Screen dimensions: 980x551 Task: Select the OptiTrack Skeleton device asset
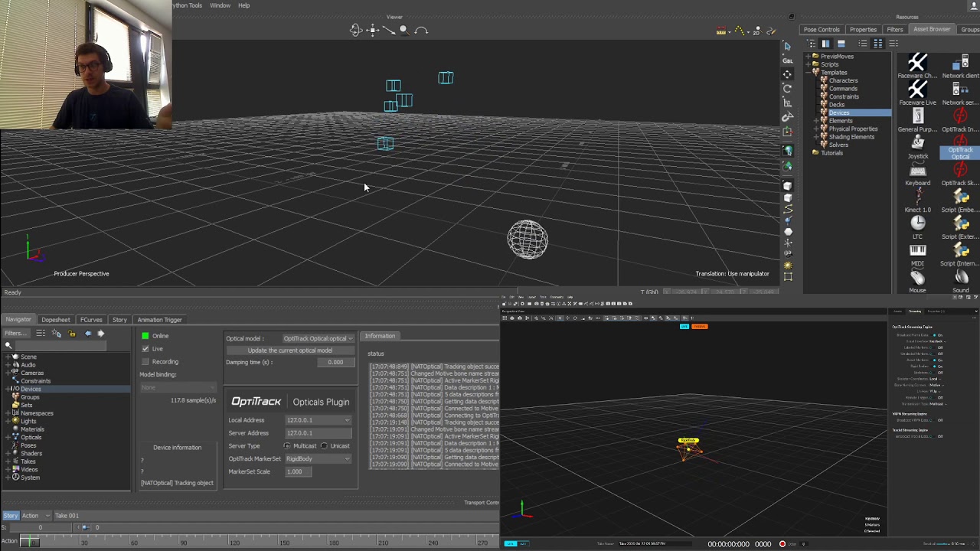(x=960, y=174)
